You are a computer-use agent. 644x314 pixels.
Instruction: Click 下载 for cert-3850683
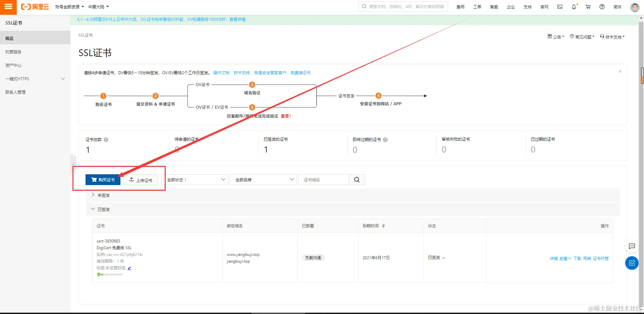click(x=577, y=259)
